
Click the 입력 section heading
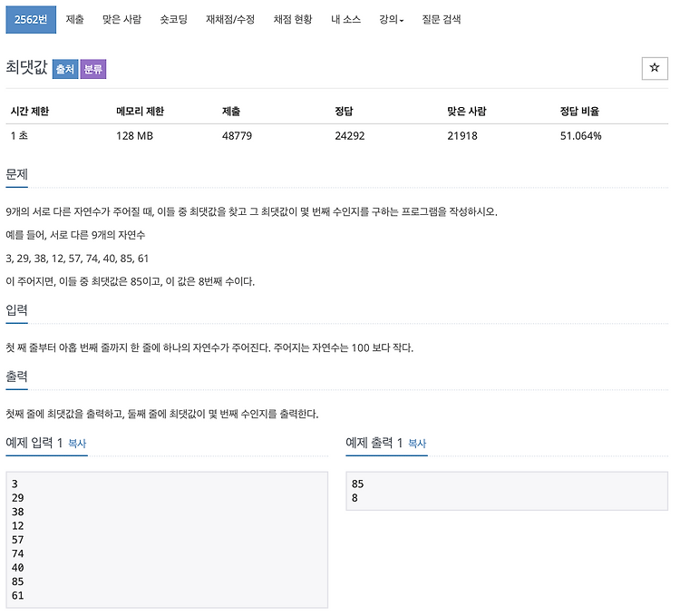17,310
